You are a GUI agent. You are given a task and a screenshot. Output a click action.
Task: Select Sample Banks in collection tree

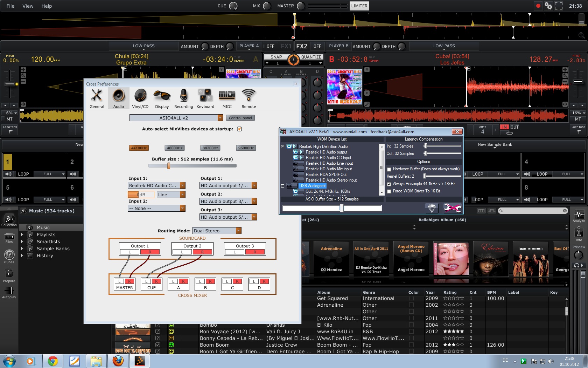point(53,248)
